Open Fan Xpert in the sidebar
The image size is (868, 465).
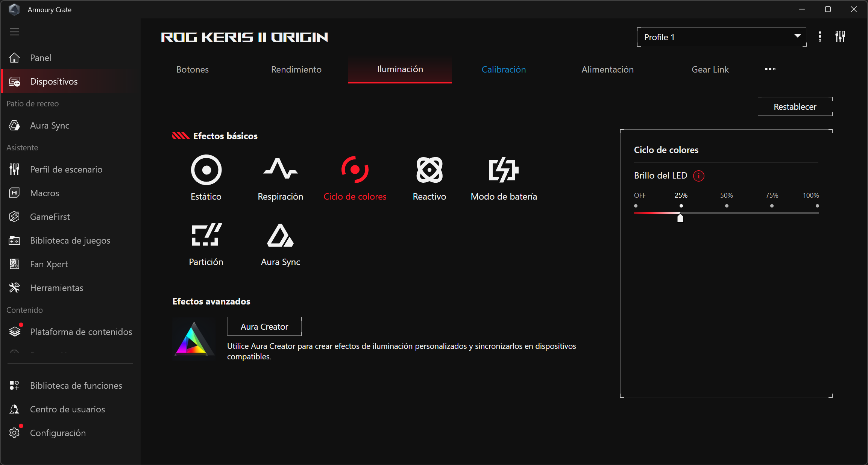pyautogui.click(x=70, y=264)
